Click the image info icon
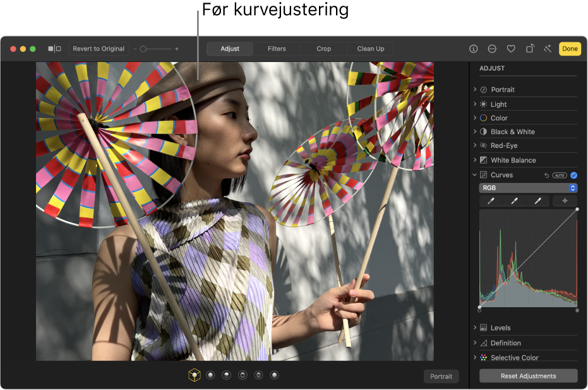The height and width of the screenshot is (390, 588). [472, 49]
